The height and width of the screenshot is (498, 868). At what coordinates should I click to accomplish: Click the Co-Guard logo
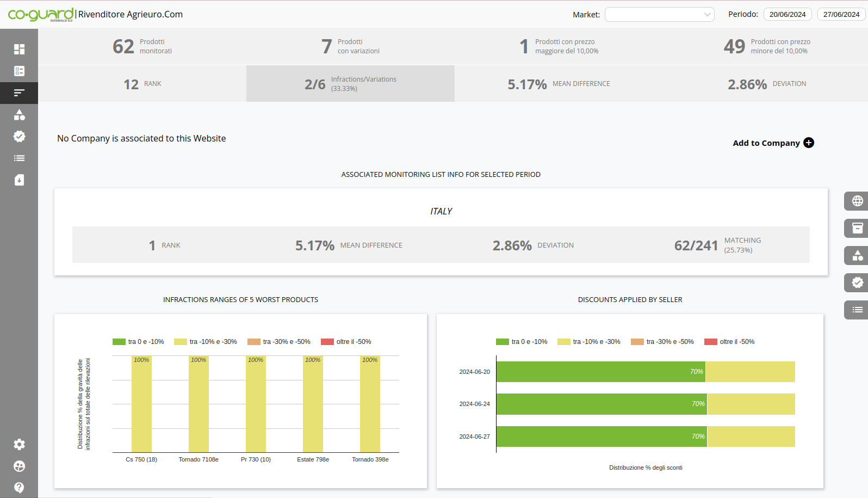pos(41,15)
